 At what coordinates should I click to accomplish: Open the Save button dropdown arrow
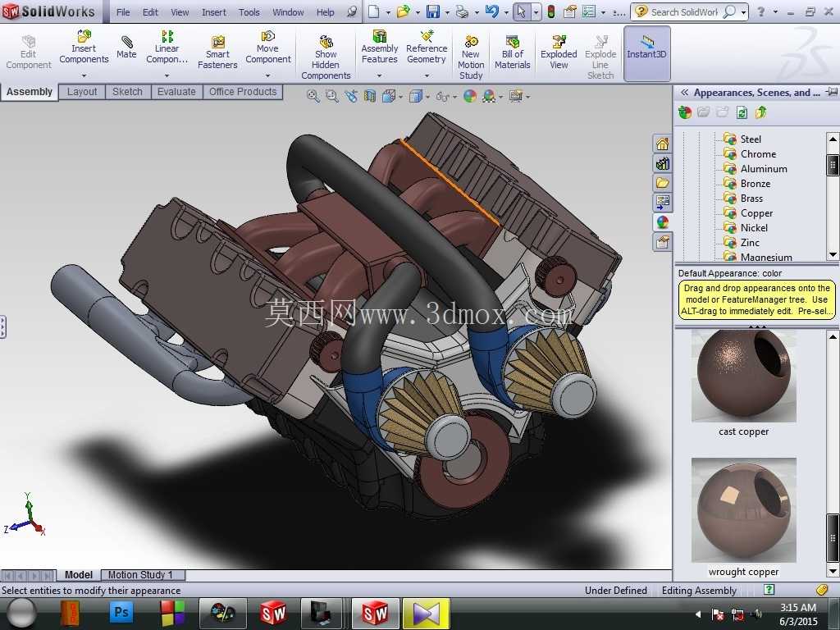[x=447, y=12]
